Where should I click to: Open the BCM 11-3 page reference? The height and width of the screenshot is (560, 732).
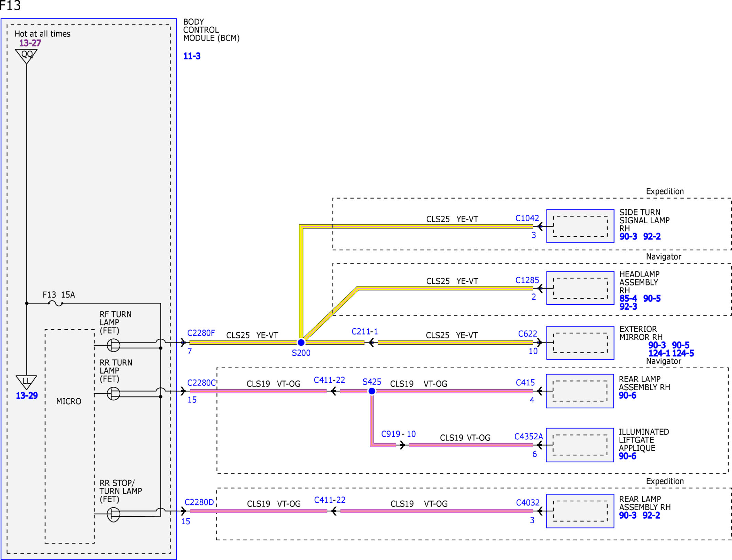click(192, 56)
